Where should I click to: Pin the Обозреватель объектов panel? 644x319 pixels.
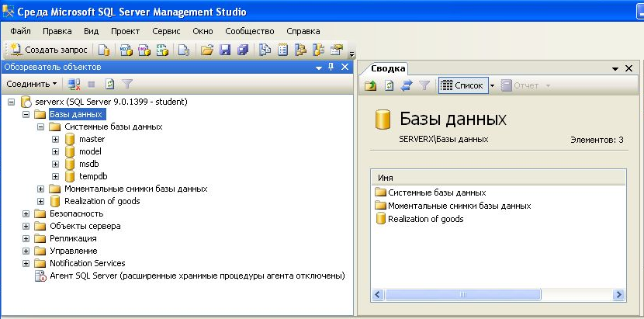pos(331,67)
